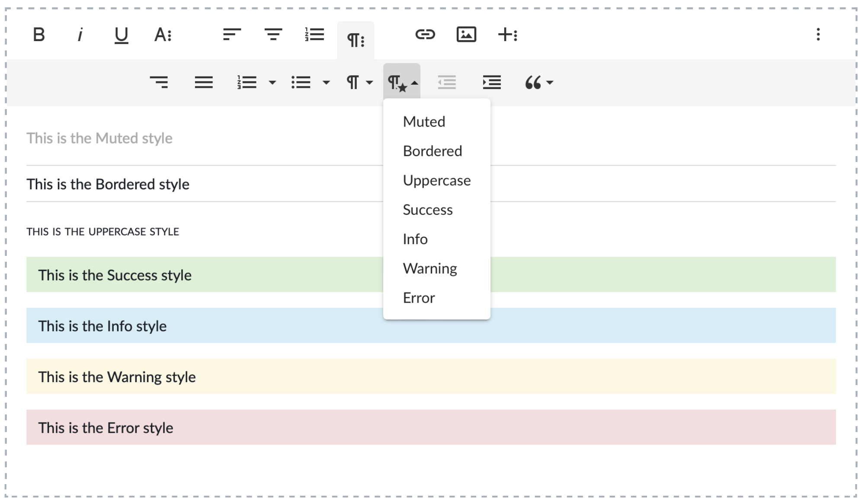865x504 pixels.
Task: Toggle italic text formatting
Action: click(80, 35)
